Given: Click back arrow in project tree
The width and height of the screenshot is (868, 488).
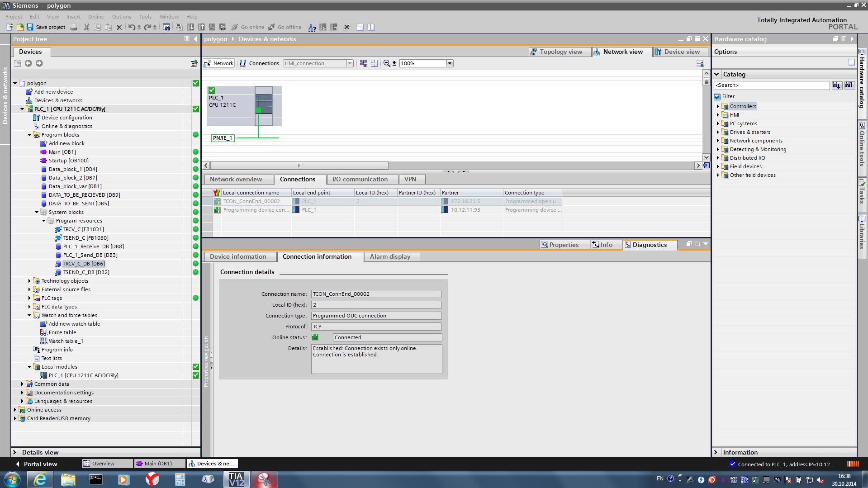Looking at the screenshot, I should coord(28,63).
